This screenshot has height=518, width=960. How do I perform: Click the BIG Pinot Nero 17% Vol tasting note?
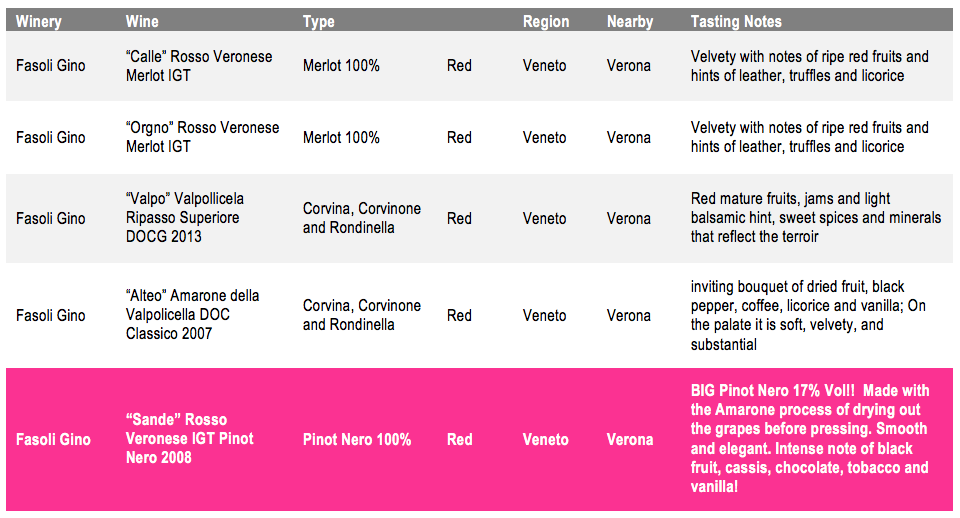point(810,438)
